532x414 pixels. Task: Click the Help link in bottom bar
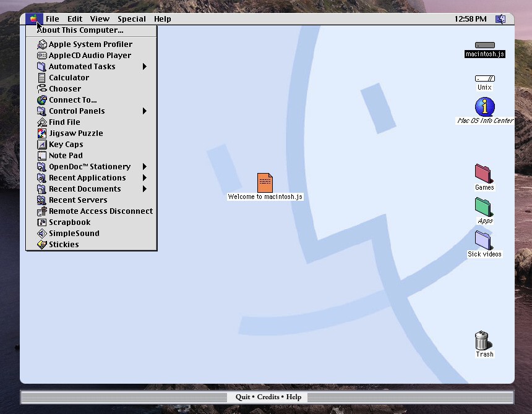click(x=293, y=397)
